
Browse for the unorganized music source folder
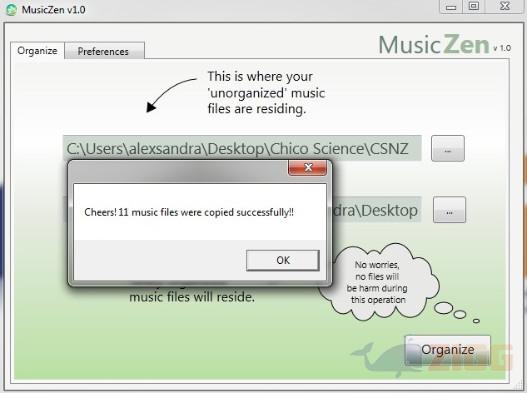448,149
